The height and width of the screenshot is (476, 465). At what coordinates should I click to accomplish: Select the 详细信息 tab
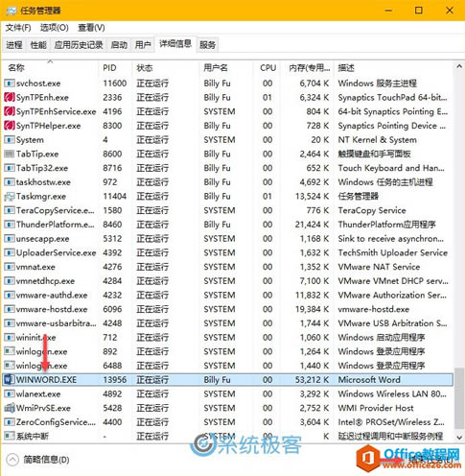(x=175, y=44)
